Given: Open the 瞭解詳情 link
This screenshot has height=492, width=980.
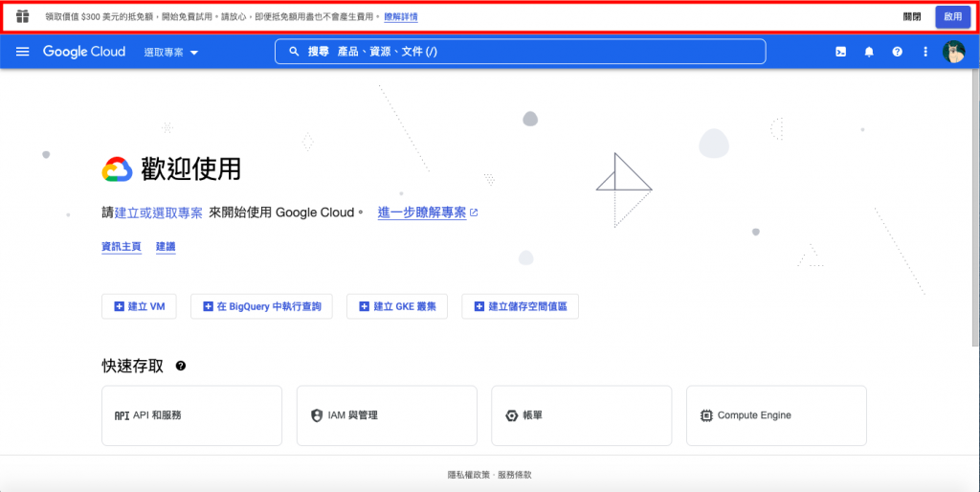Looking at the screenshot, I should tap(401, 17).
